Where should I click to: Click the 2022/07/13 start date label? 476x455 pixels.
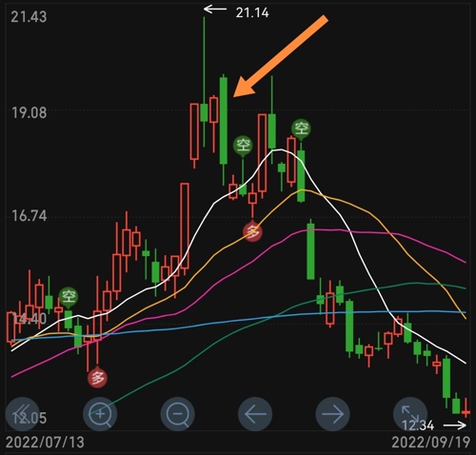click(x=45, y=443)
